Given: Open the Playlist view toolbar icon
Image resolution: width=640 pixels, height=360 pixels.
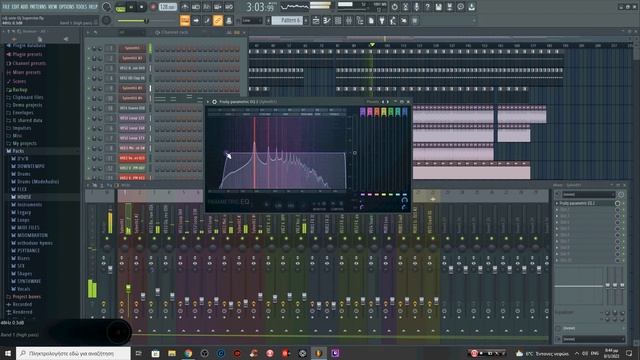Looking at the screenshot, I should pyautogui.click(x=316, y=20).
